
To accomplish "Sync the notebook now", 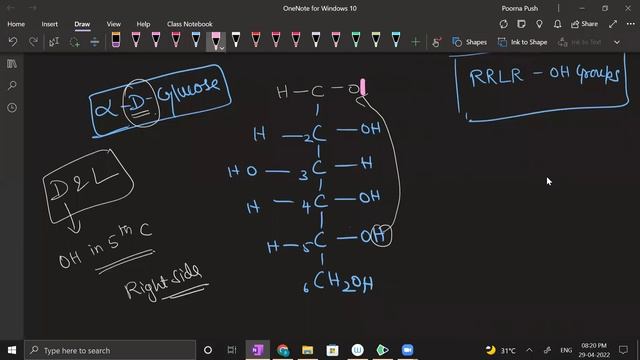I will pos(504,24).
